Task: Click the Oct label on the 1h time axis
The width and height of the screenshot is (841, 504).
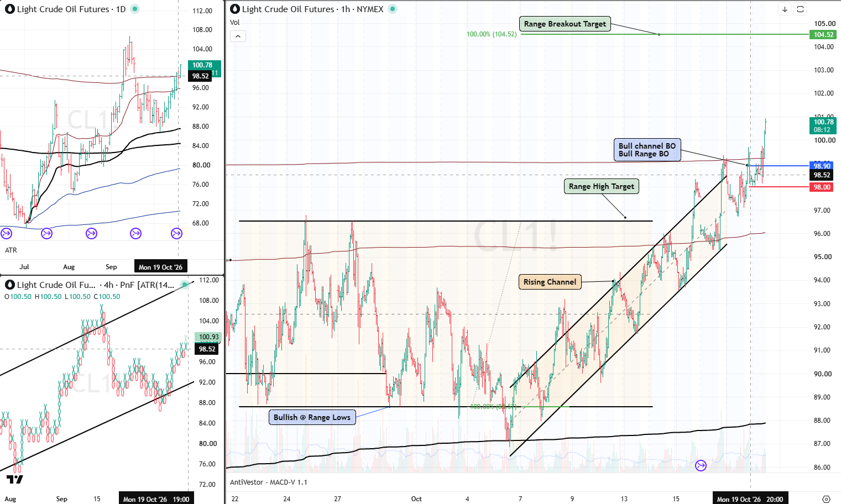Action: (x=416, y=499)
